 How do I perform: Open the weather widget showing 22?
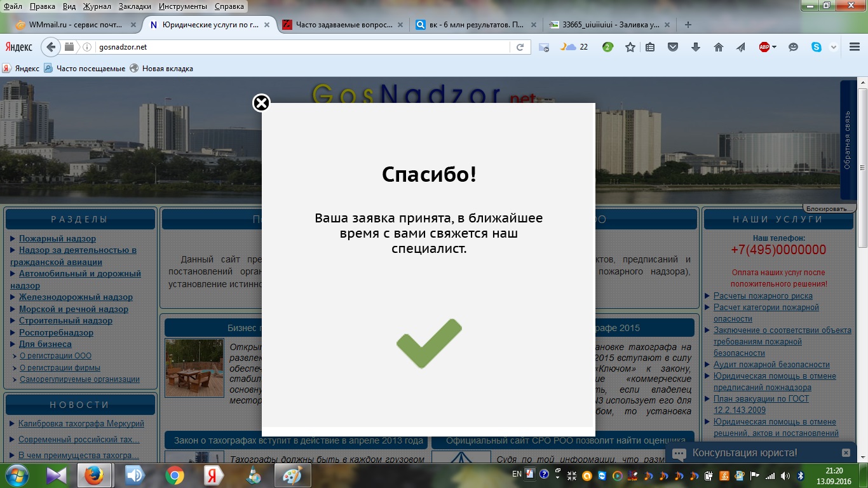click(x=574, y=47)
